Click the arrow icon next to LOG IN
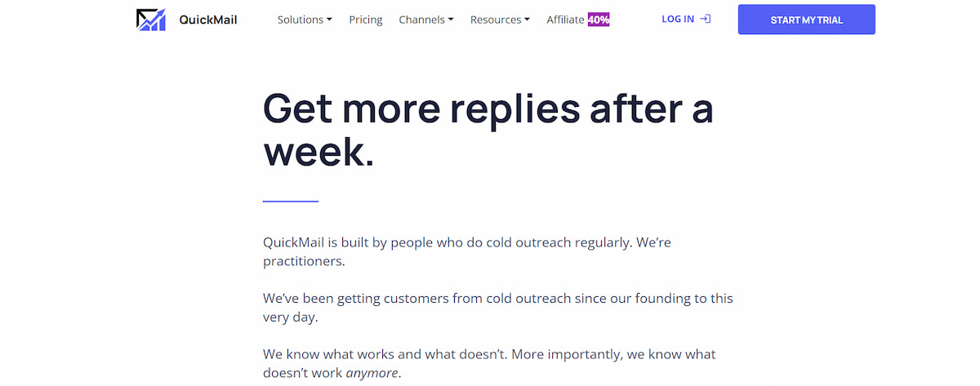 click(706, 19)
